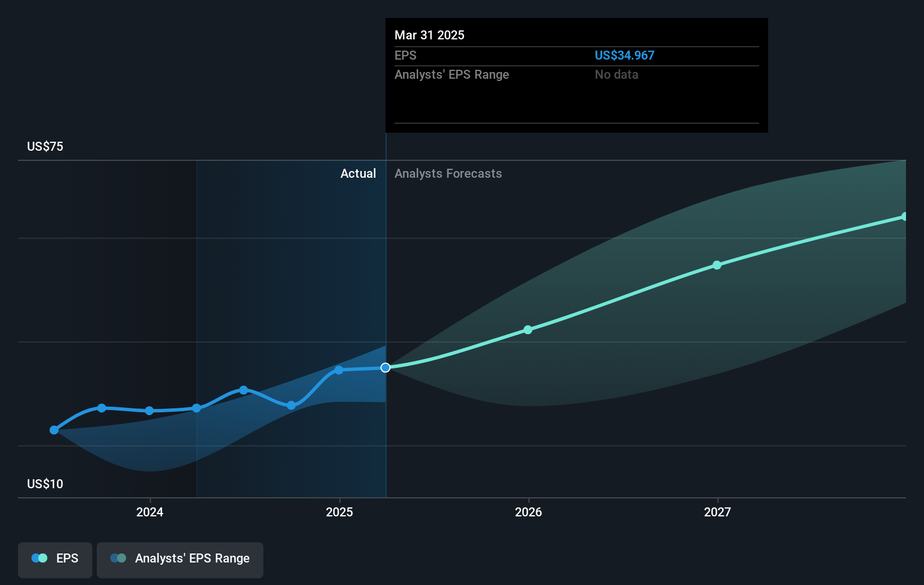Toggle the EPS series visibility via its legend
The width and height of the screenshot is (924, 585).
coord(55,560)
